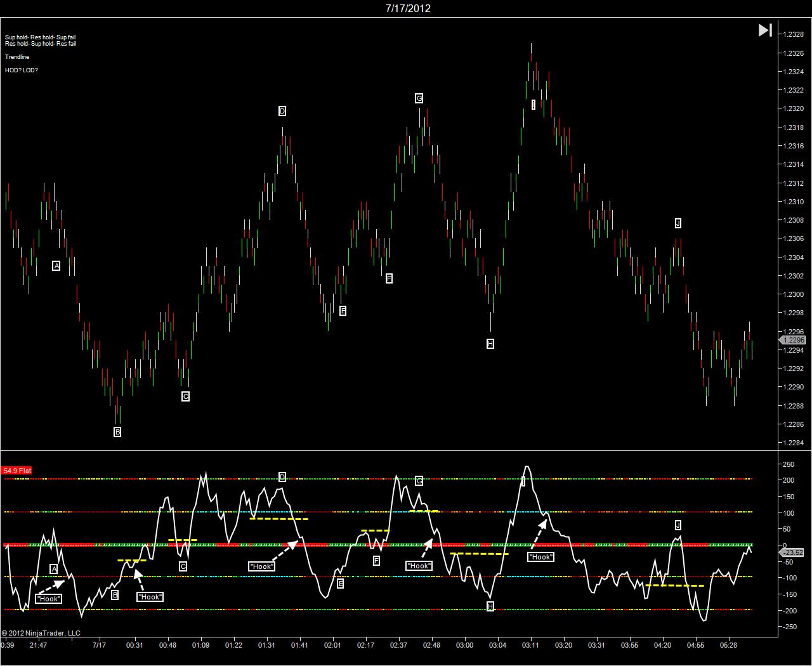Click label E in the indicator panel
Viewport: 812px width, 666px height.
pos(340,584)
